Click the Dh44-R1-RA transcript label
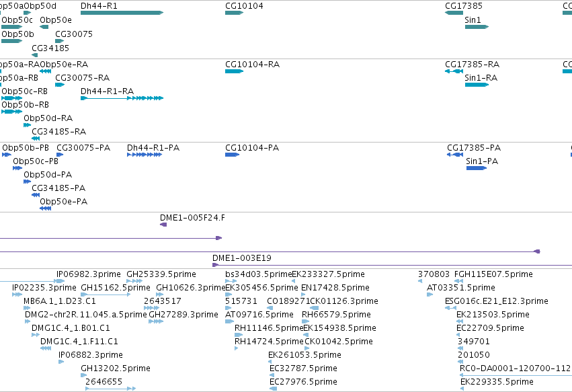This screenshot has height=392, width=572. (x=108, y=91)
